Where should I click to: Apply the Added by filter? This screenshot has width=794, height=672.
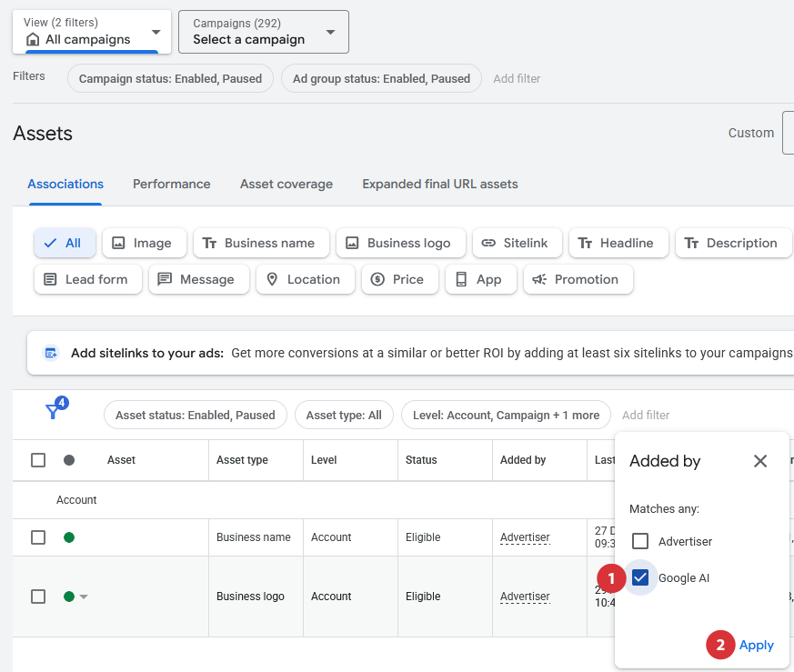coord(756,645)
